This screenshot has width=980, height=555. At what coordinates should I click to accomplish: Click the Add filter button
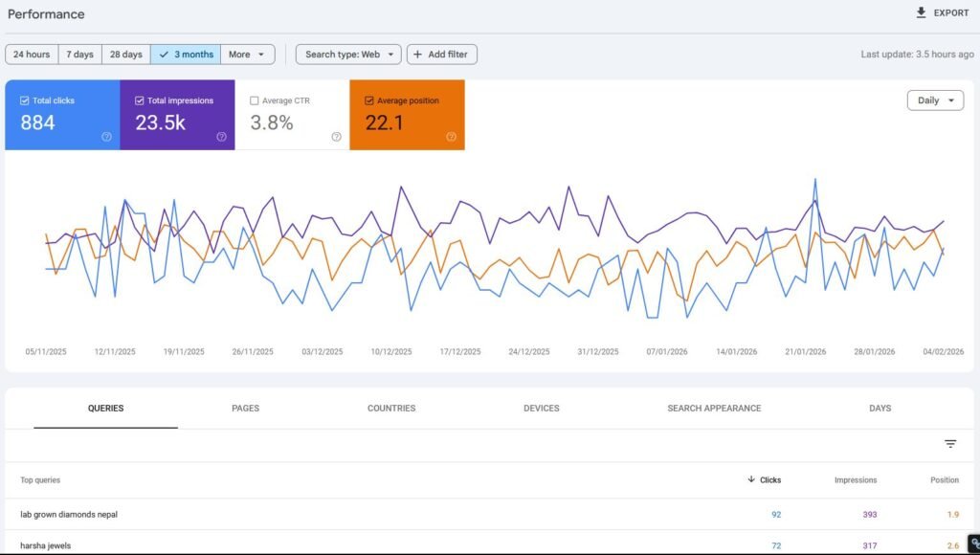[x=442, y=55]
